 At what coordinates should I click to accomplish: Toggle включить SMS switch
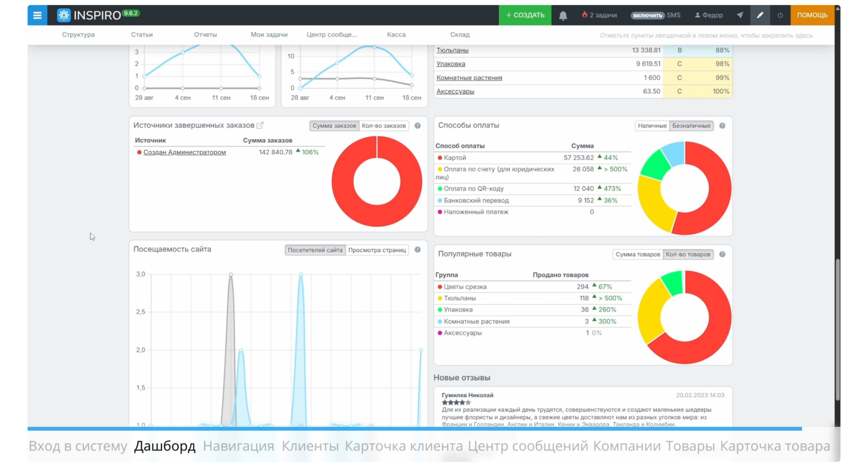coord(647,15)
